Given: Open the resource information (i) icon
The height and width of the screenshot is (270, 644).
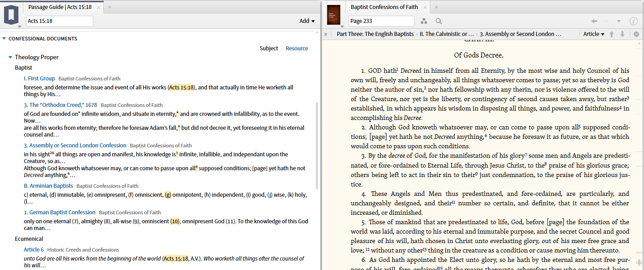Looking at the screenshot, I should click(x=634, y=21).
